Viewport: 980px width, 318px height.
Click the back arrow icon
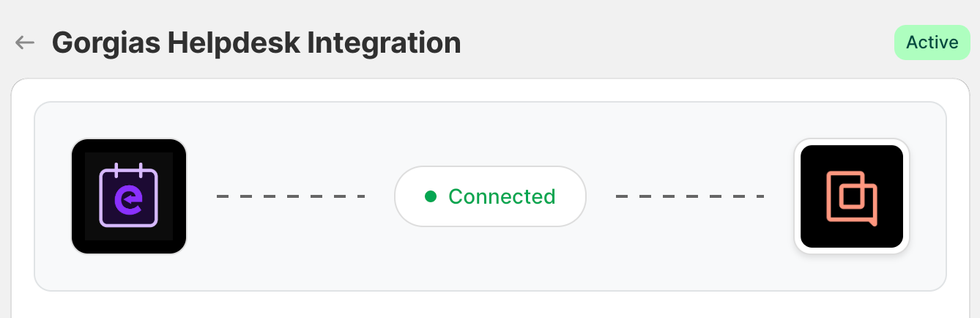(25, 42)
